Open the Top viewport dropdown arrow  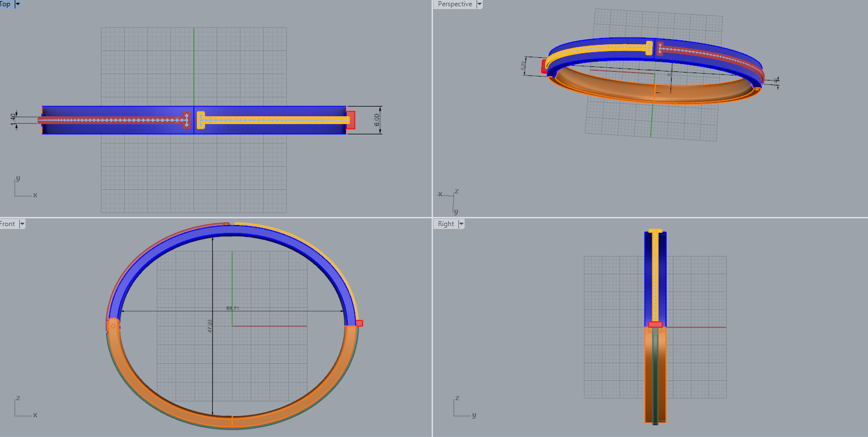coord(18,4)
